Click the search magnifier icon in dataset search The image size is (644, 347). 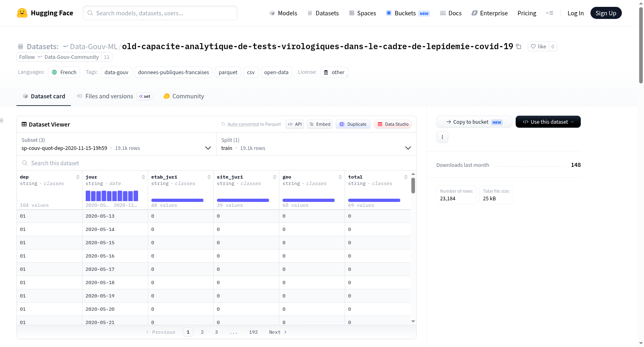[25, 163]
